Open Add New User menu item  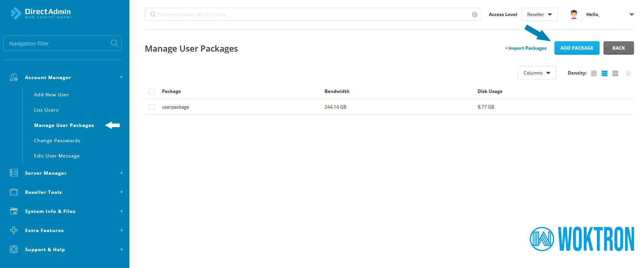pos(51,95)
